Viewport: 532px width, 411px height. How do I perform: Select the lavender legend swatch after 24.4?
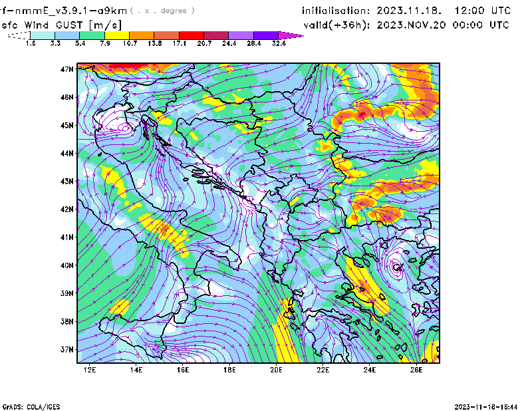click(241, 35)
